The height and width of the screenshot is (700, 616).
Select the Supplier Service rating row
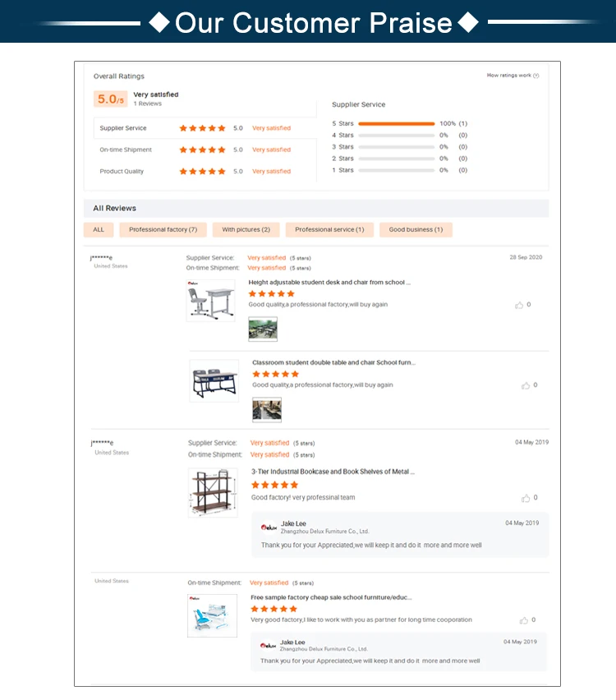pyautogui.click(x=205, y=128)
